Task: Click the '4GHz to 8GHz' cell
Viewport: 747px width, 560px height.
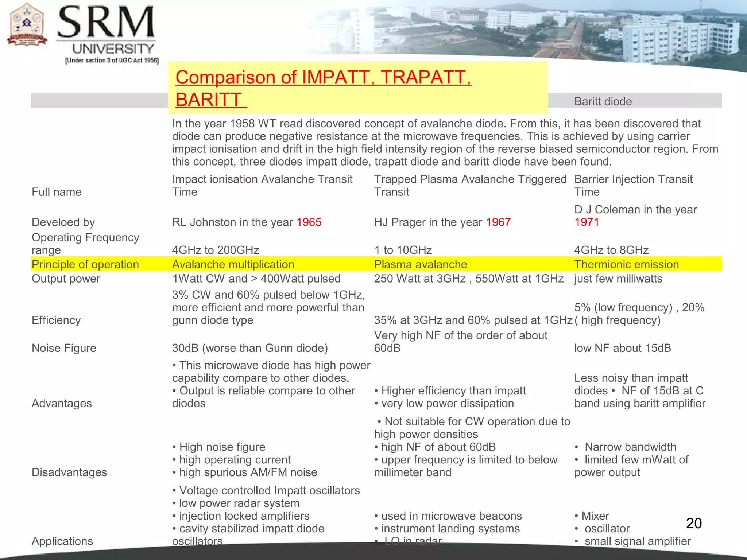Action: coord(611,250)
